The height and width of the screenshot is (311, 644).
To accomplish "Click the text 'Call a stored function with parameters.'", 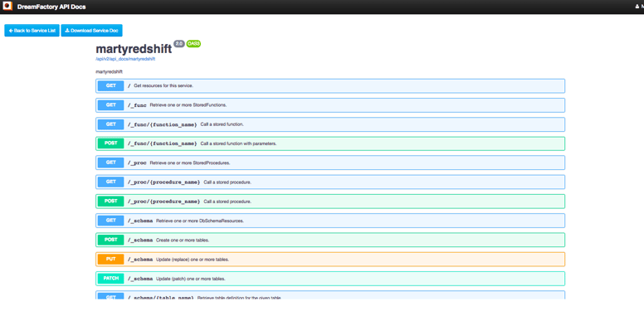I will coord(238,143).
